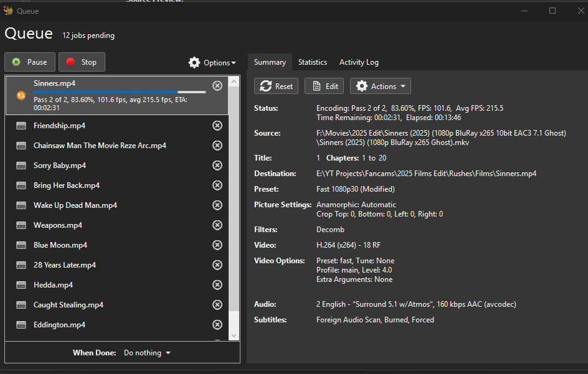588x374 pixels.
Task: Click the HandBrake pineapple icon in title bar
Action: click(x=8, y=11)
